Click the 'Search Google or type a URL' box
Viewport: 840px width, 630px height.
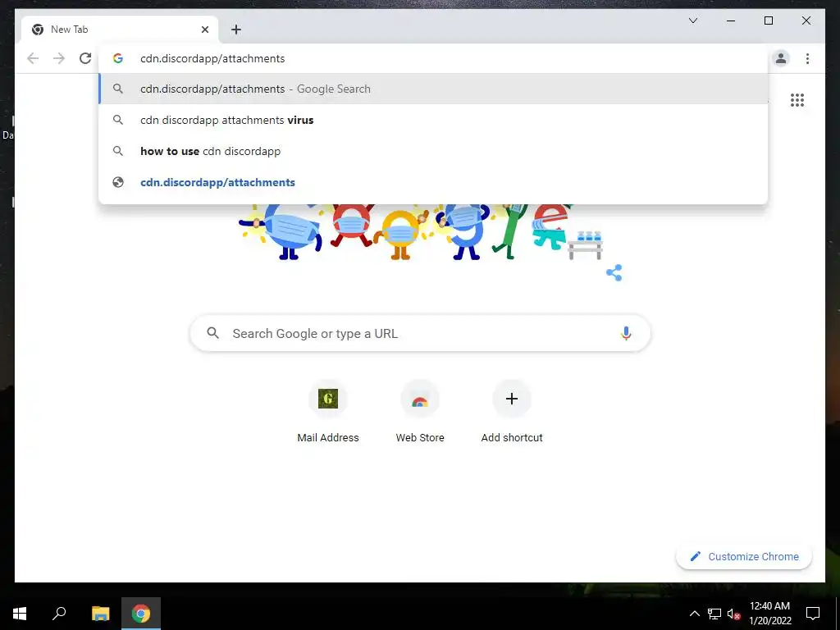click(420, 333)
